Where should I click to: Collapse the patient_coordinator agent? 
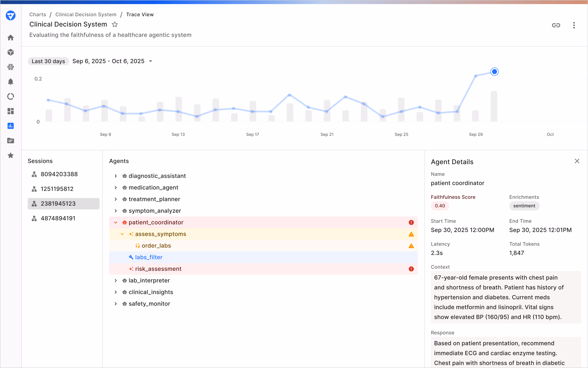(x=116, y=223)
